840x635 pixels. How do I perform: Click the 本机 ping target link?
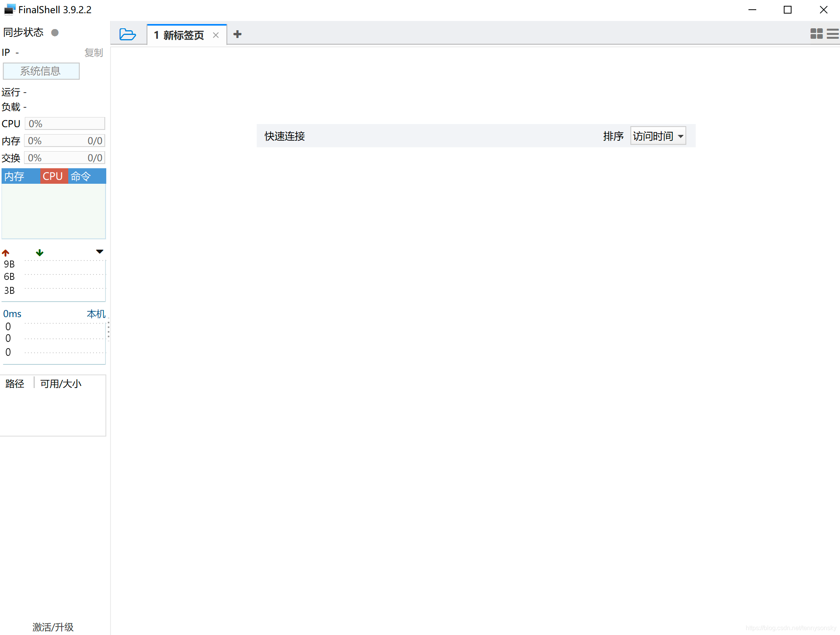tap(96, 314)
